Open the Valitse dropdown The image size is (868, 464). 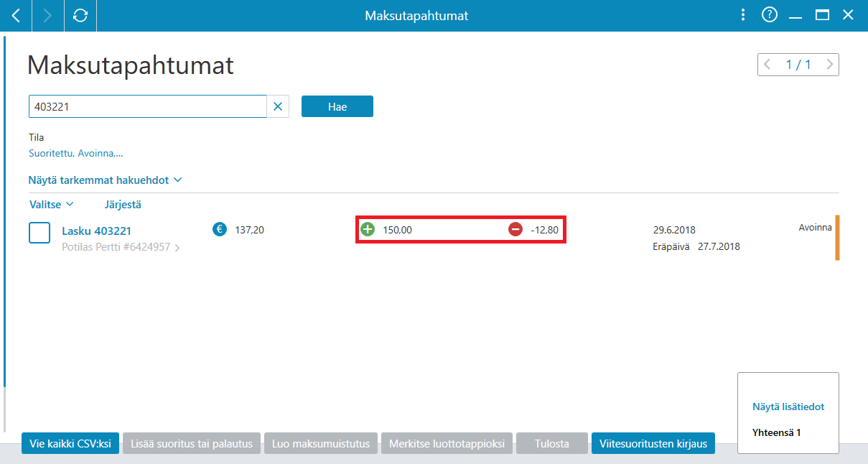coord(52,205)
